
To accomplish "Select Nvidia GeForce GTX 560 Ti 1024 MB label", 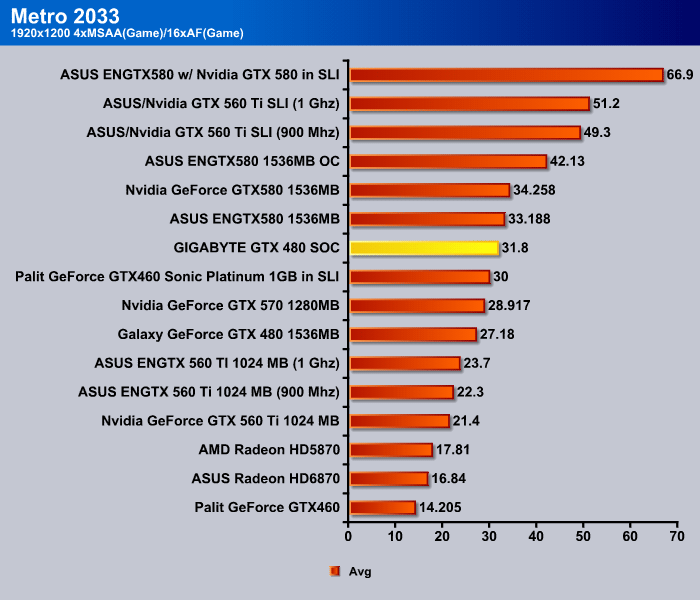I will point(221,421).
